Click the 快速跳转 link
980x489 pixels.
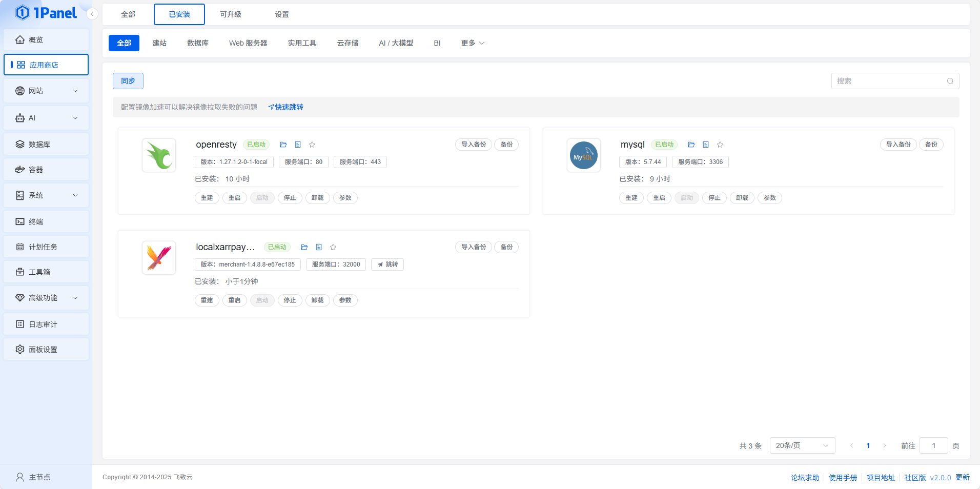pos(286,107)
